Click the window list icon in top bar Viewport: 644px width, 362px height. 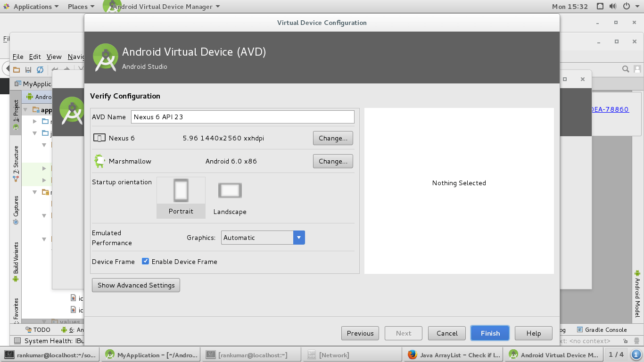pos(600,7)
